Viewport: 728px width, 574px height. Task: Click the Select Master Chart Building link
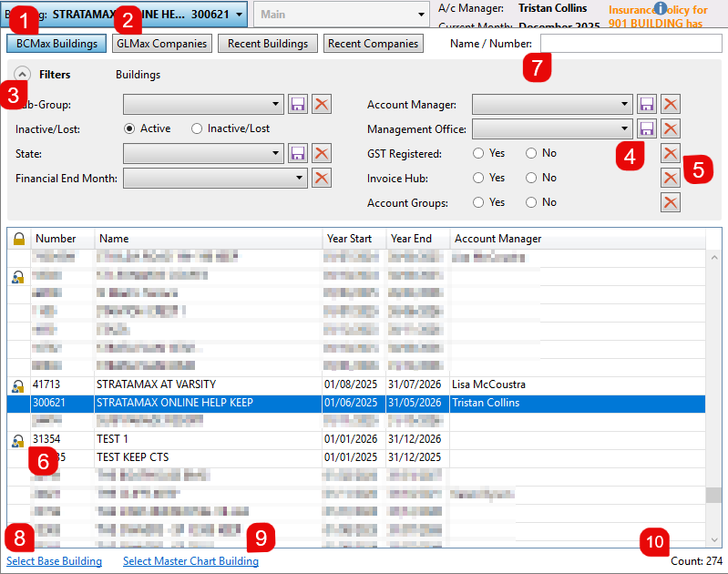click(x=190, y=561)
